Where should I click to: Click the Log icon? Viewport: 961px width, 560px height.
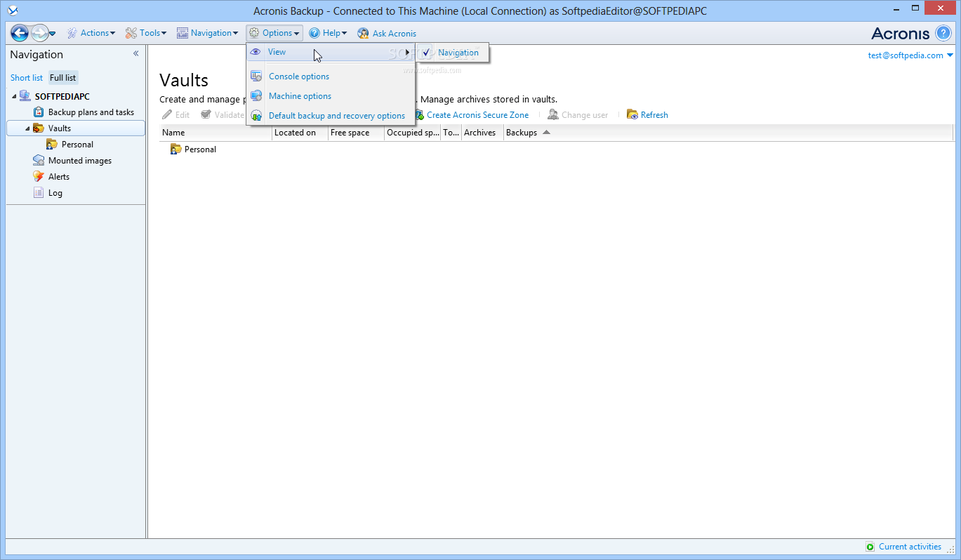coord(39,193)
